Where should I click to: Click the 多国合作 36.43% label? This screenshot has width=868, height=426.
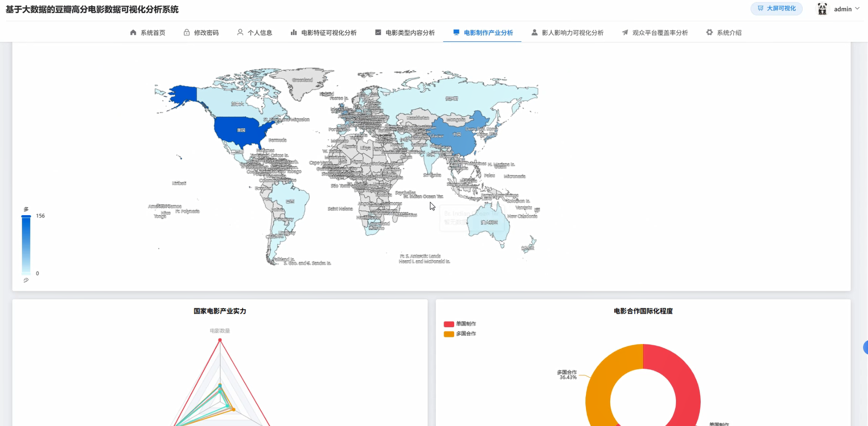point(567,374)
